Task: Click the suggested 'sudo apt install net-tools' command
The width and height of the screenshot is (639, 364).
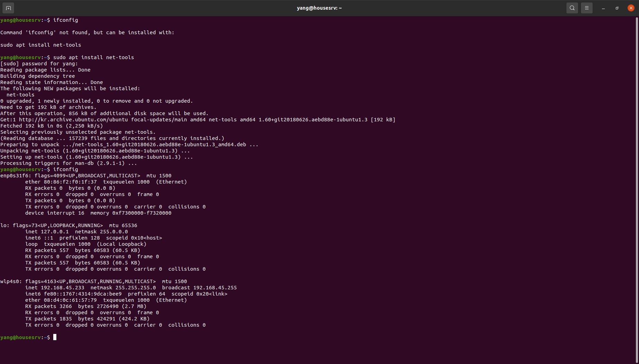Action: (x=40, y=45)
